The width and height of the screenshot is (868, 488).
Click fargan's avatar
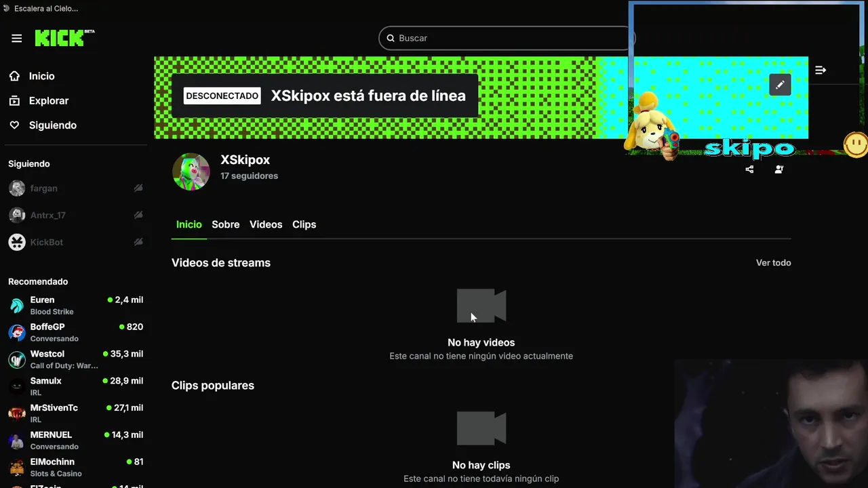(17, 188)
